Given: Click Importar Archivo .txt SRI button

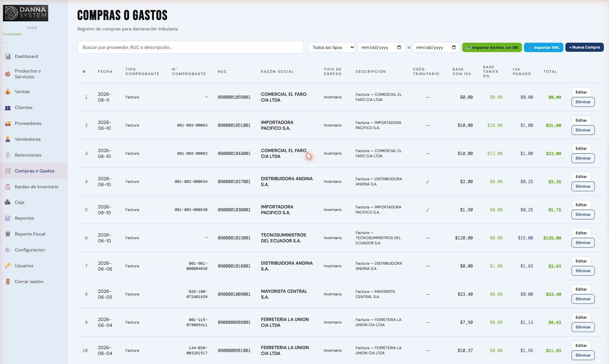Looking at the screenshot, I should coord(492,47).
